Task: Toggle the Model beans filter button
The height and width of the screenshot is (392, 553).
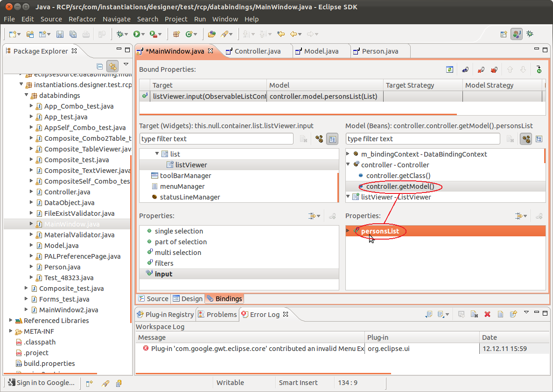Action: point(526,139)
